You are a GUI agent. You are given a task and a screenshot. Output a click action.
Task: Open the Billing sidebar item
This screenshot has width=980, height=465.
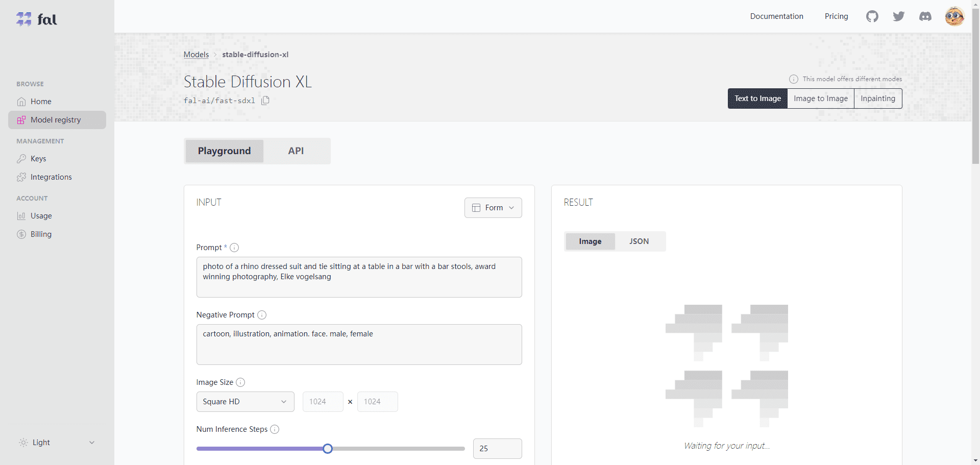(57, 234)
